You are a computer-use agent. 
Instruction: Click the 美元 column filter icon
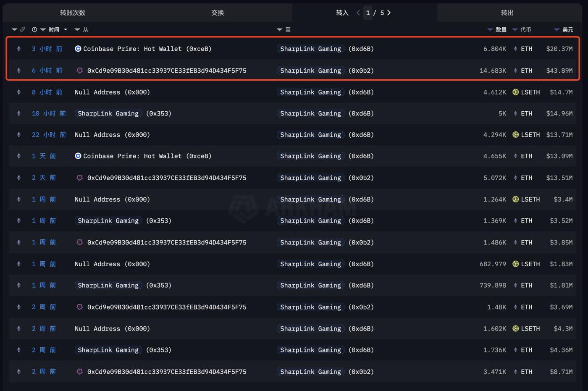coord(557,29)
